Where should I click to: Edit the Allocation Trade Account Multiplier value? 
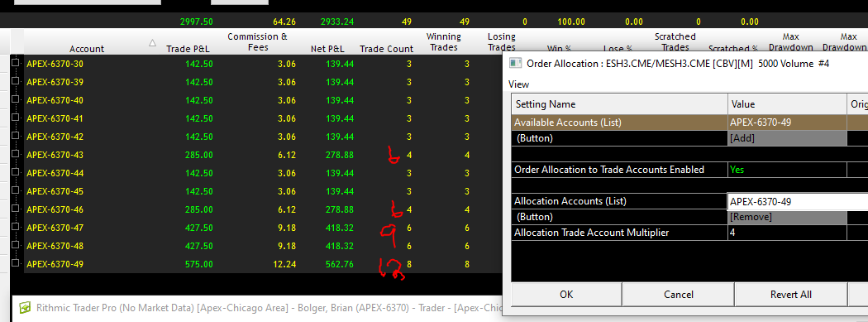tap(787, 233)
